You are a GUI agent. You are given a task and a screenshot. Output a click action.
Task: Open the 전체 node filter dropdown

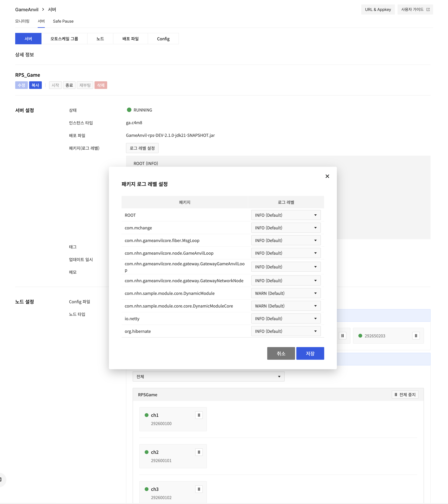point(208,376)
